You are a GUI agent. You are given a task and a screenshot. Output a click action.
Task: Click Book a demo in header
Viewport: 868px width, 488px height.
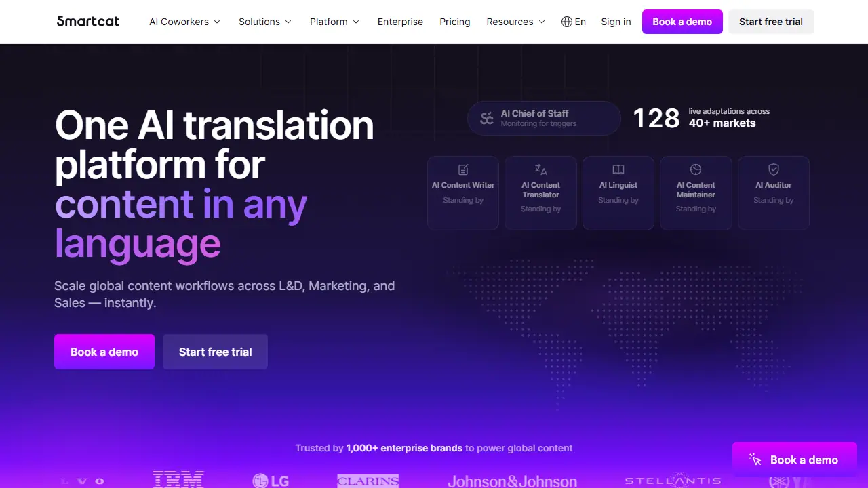coord(682,22)
